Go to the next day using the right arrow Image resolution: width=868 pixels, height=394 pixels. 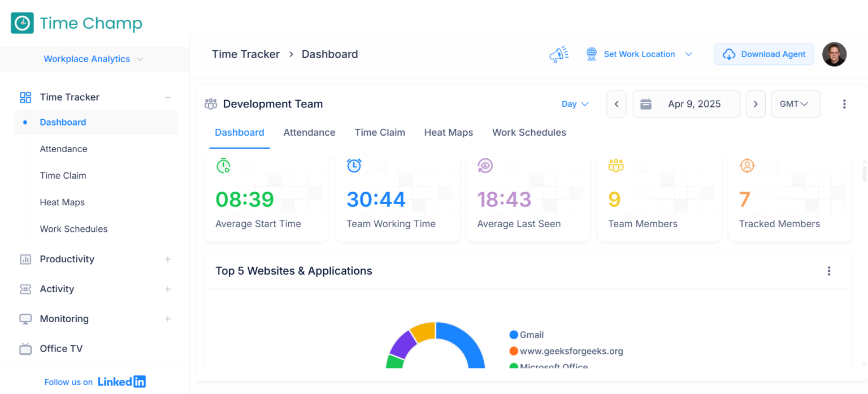(x=756, y=104)
